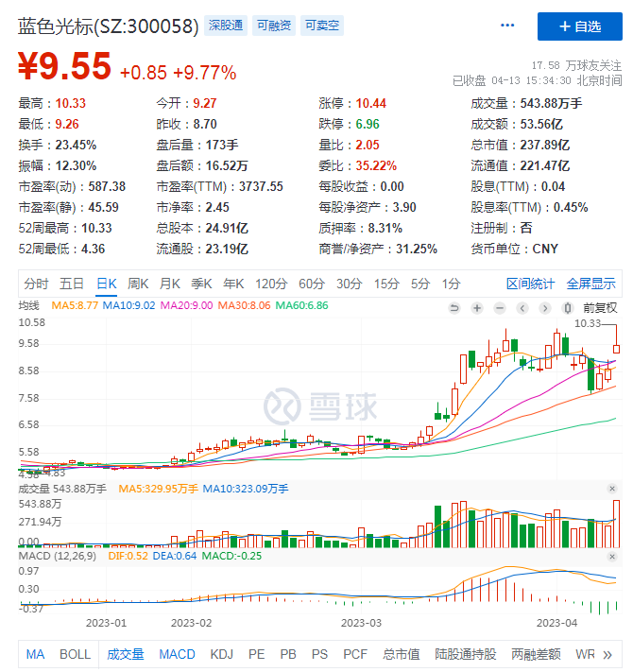Viewport: 633px width, 672px height.
Task: Click the candlestick icon beside 前复权
Action: 568,308
